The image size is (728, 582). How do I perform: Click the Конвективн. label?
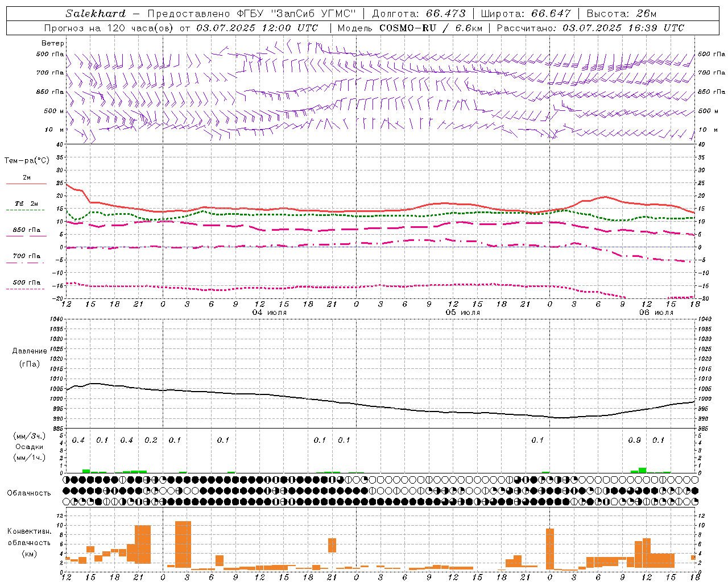(x=30, y=531)
